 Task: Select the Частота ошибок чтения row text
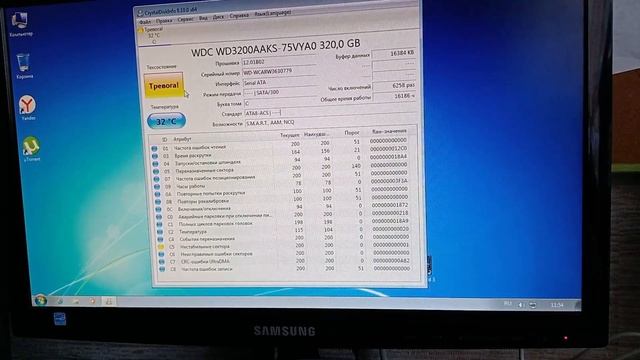tap(200, 147)
